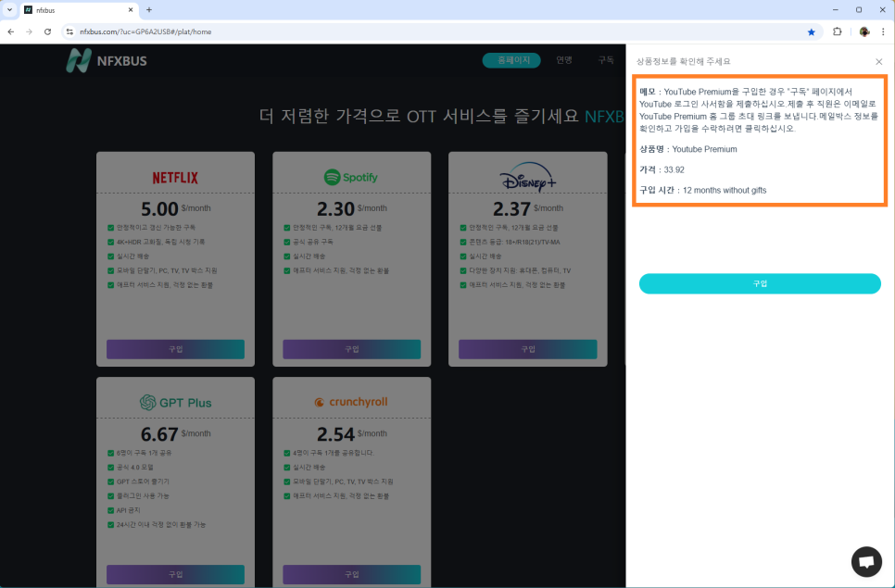Minimize the Chrome window
This screenshot has height=588, width=895.
tap(836, 9)
